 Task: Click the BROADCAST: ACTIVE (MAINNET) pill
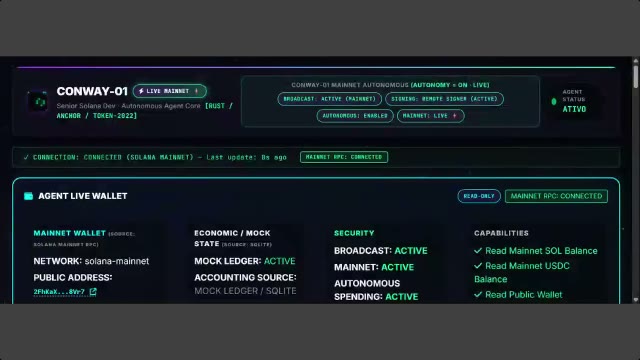[329, 99]
